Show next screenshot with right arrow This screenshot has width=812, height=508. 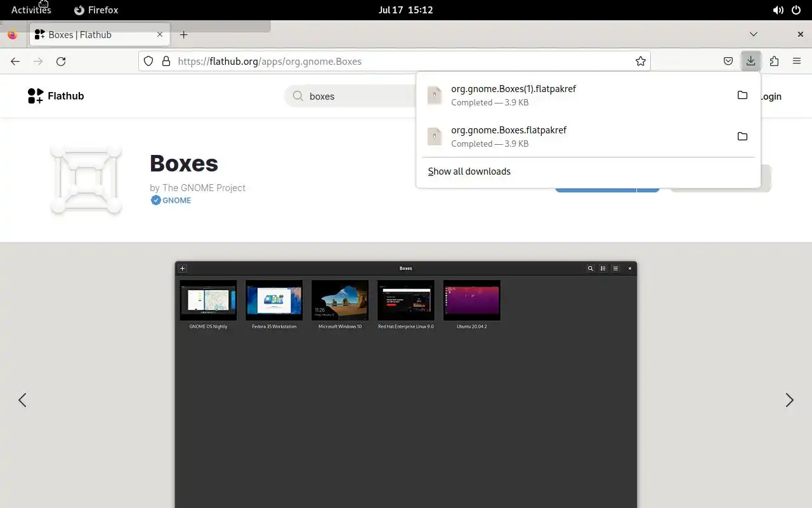790,400
